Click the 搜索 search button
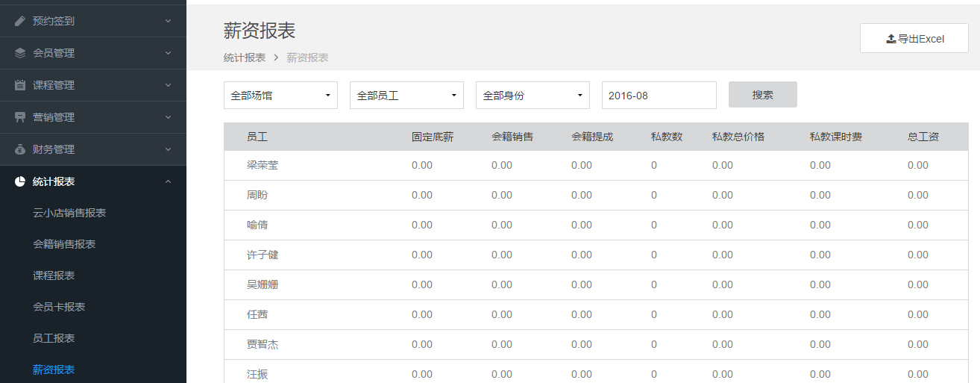Screen dimensions: 980x383 (x=763, y=95)
